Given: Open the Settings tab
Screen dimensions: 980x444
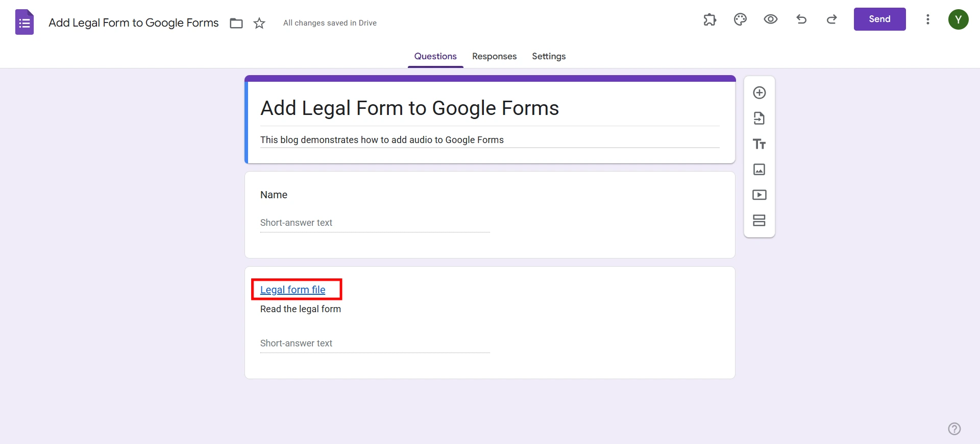Looking at the screenshot, I should click(549, 56).
